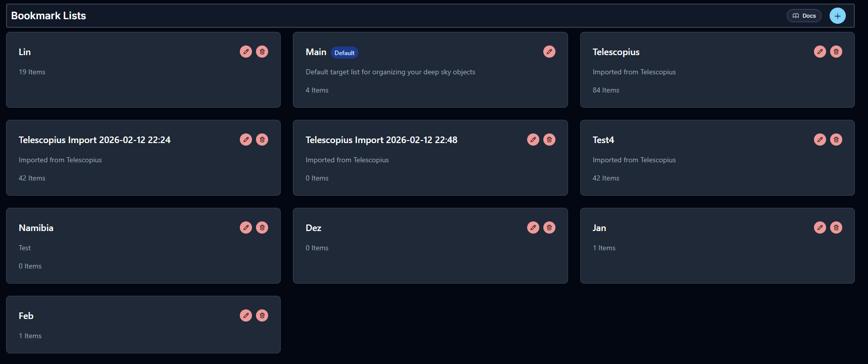Screen dimensions: 868x364
Task: Edit the Lin bookmark list
Action: point(246,52)
